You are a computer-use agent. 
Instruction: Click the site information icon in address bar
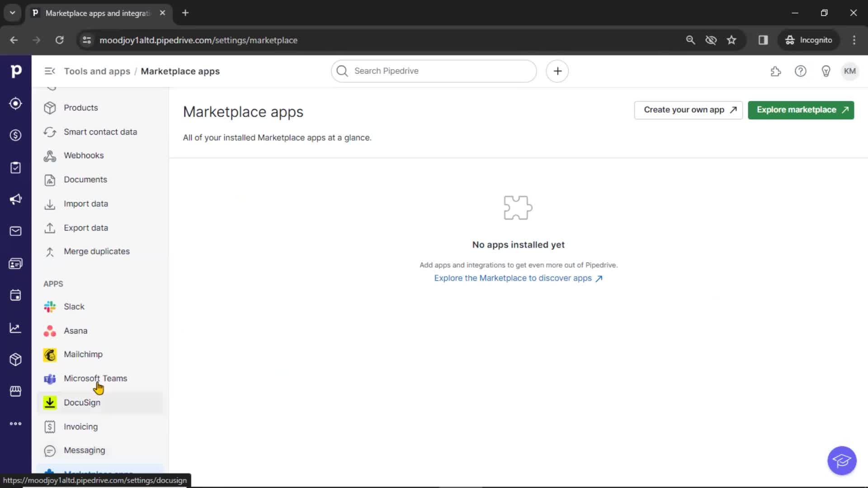tap(87, 40)
